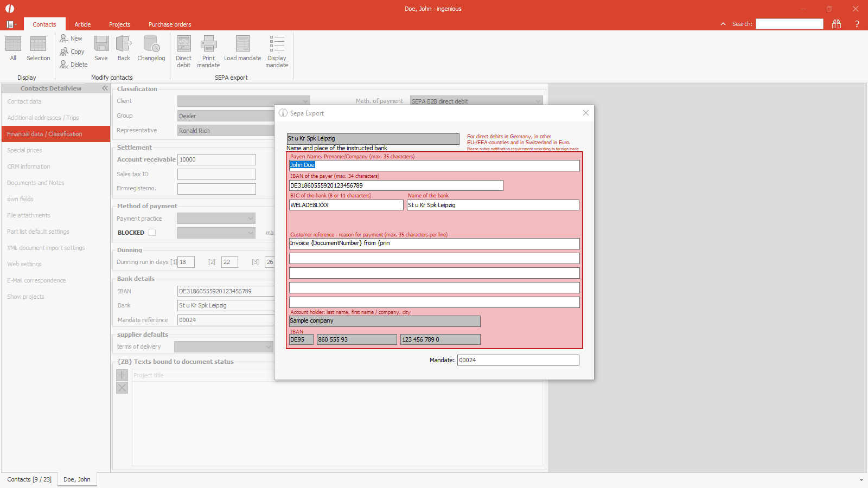The height and width of the screenshot is (488, 868).
Task: Click the binoculars search icon
Action: [x=837, y=24]
